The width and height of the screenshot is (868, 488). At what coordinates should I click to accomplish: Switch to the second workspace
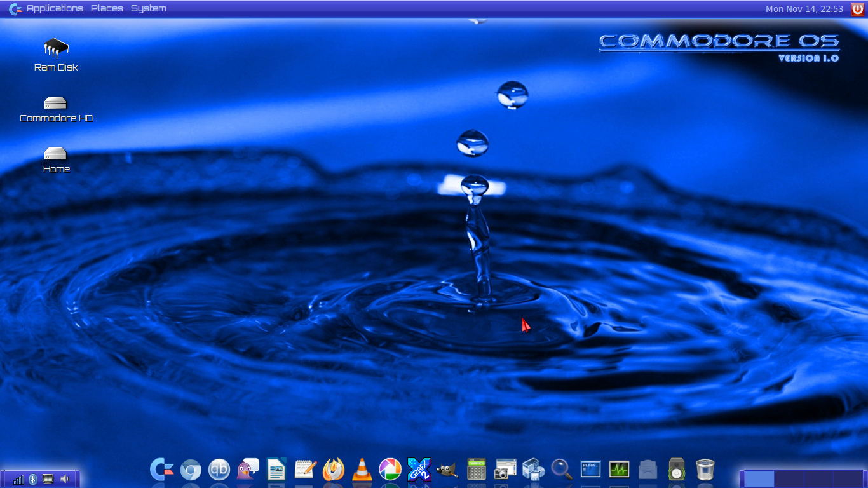[789, 479]
